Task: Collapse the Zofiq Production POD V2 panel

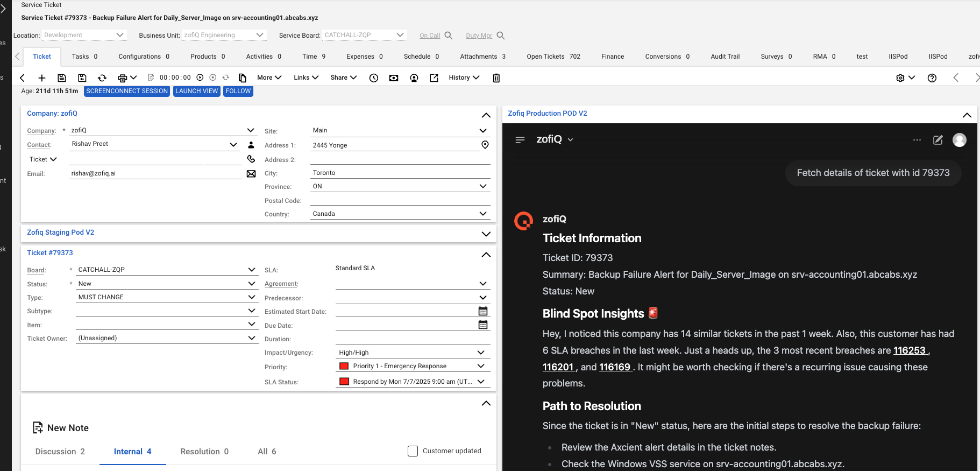Action: pos(967,115)
